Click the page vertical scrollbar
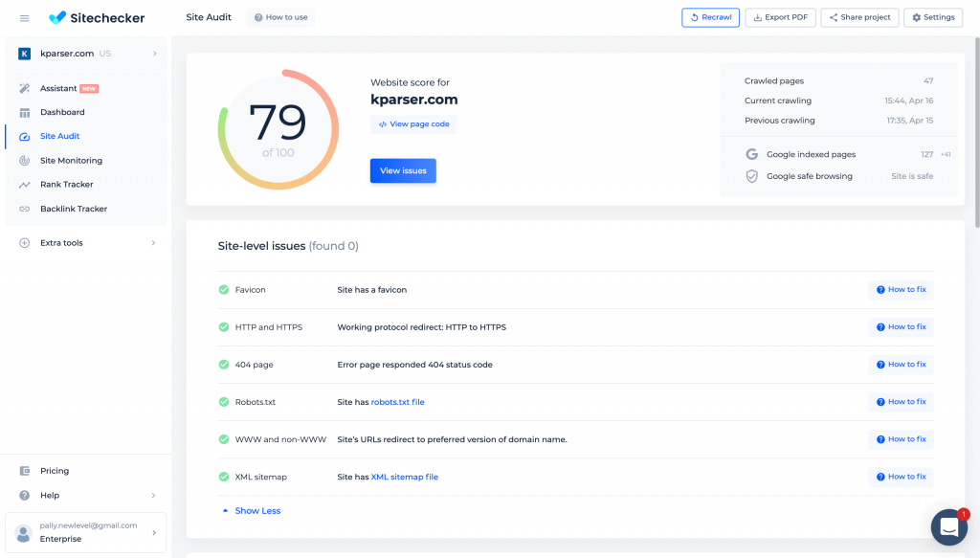The width and height of the screenshot is (980, 558). (977, 131)
